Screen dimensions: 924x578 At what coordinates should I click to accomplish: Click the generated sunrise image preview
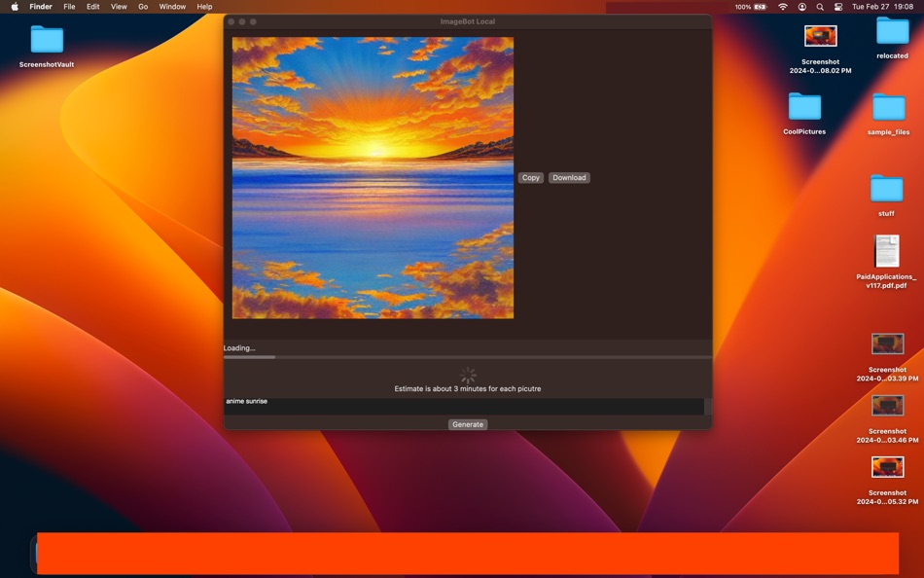372,178
